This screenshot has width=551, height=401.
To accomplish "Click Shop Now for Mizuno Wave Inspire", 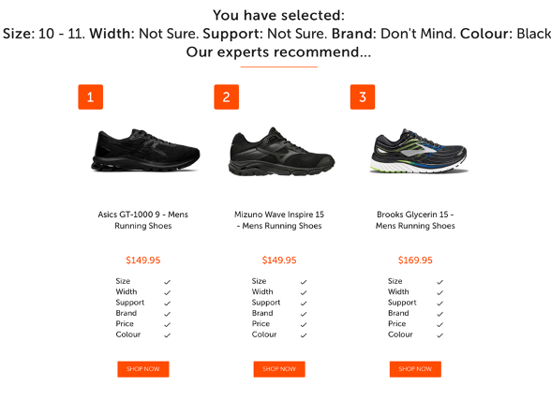I will 279,369.
